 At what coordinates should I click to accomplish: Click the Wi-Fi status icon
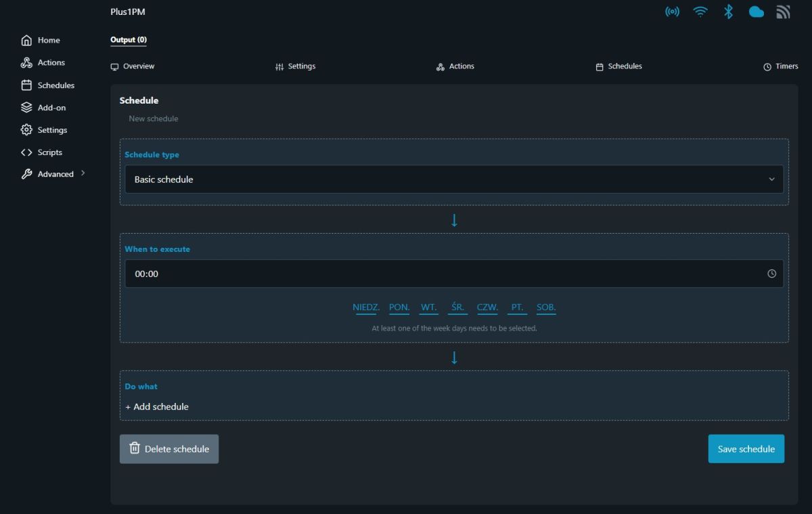click(700, 12)
